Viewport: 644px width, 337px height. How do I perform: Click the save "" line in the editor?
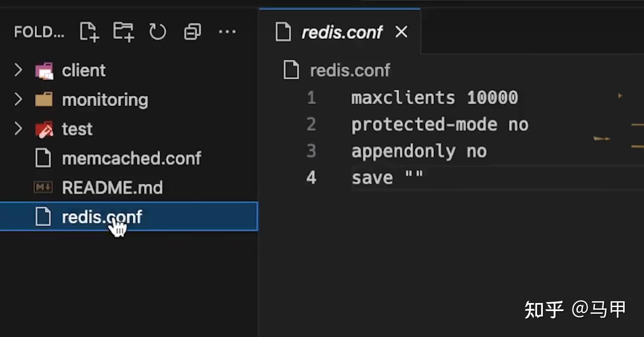click(387, 177)
